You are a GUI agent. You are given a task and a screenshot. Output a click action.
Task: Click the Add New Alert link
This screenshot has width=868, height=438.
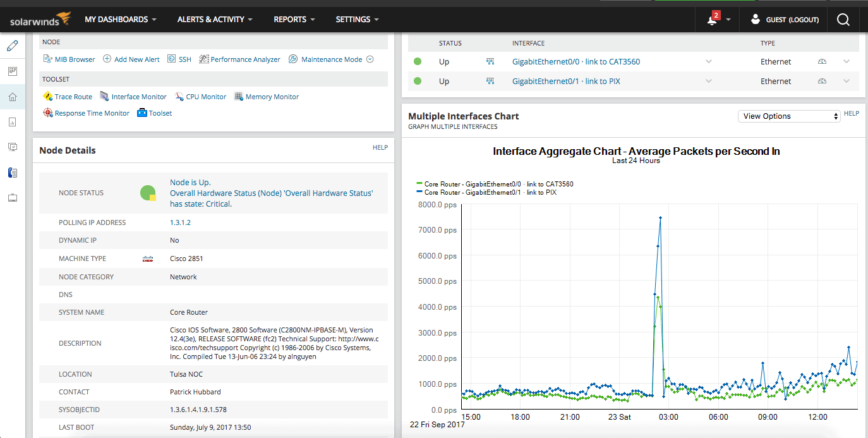[x=137, y=59]
